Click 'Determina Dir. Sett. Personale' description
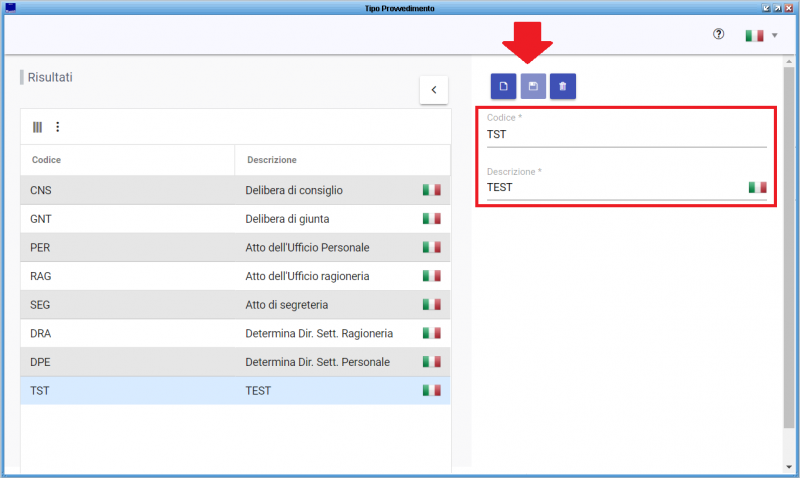 pyautogui.click(x=317, y=362)
